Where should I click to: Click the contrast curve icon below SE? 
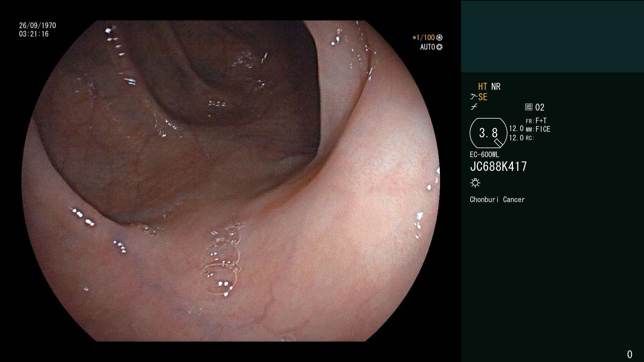point(474,107)
